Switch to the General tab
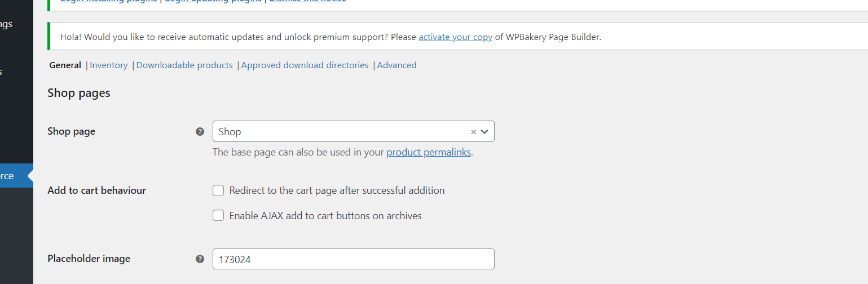Image resolution: width=868 pixels, height=284 pixels. coord(65,65)
